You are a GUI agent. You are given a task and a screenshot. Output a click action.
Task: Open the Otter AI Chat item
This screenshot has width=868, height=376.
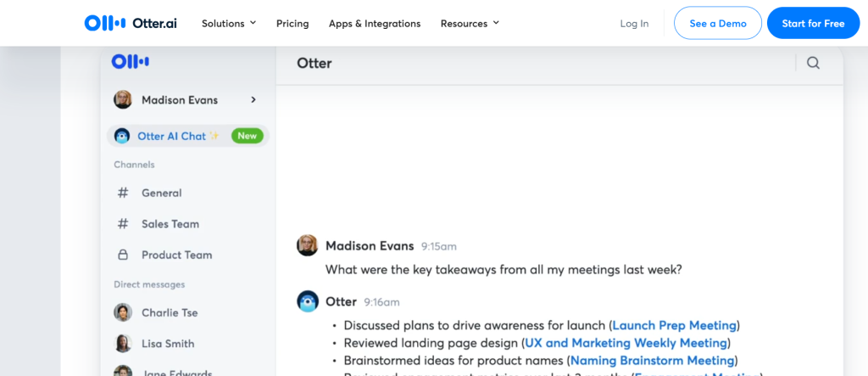click(x=188, y=136)
